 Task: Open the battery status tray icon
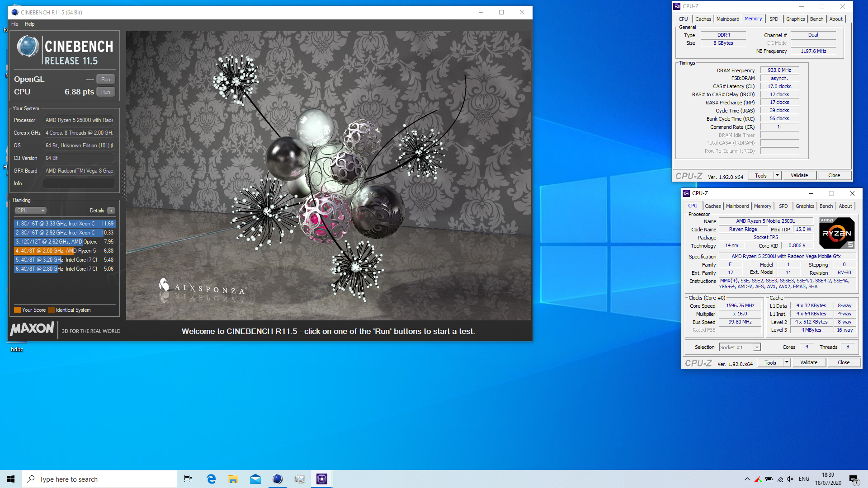pos(769,479)
